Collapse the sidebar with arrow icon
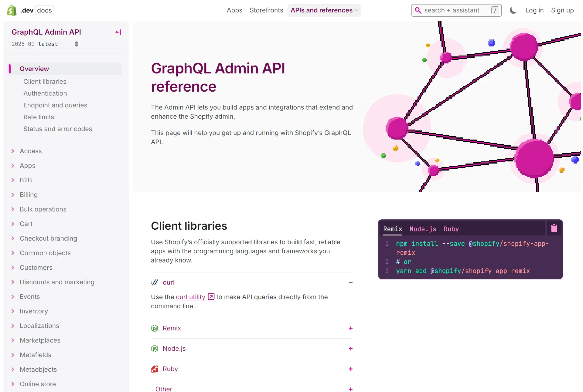Viewport: 583px width, 392px height. (118, 32)
